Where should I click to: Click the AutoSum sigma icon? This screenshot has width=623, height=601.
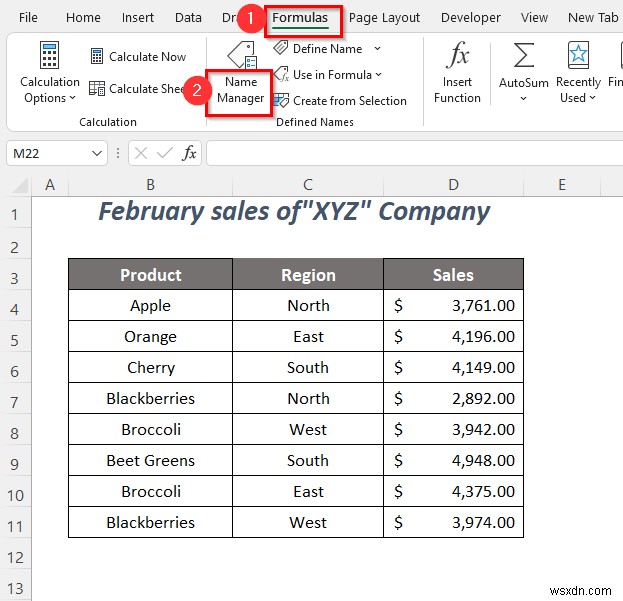[x=524, y=55]
